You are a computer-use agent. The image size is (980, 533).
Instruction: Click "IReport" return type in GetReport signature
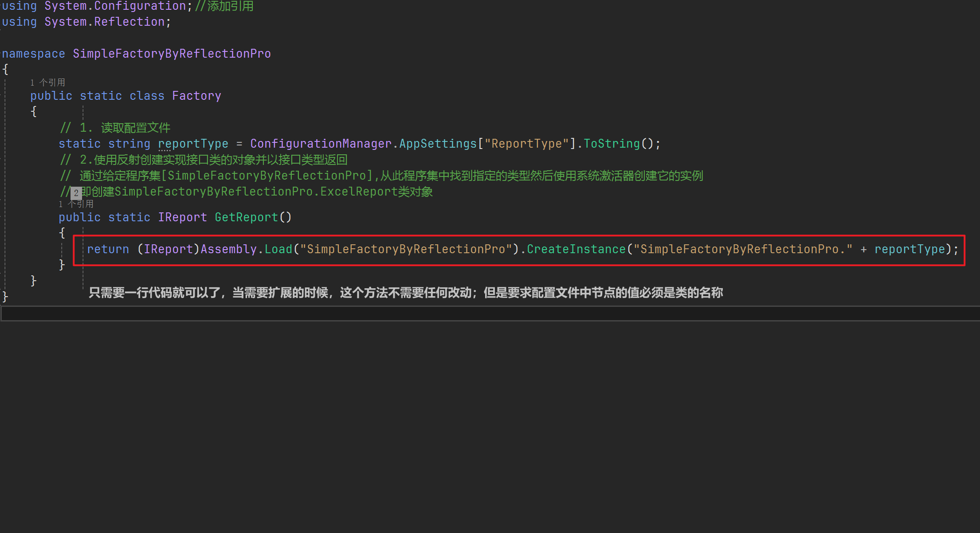tap(182, 217)
